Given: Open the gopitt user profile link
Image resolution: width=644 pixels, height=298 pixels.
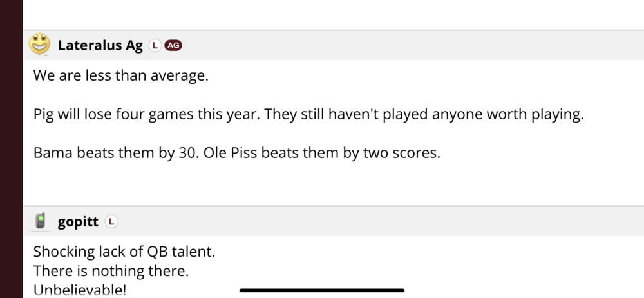Looking at the screenshot, I should point(78,222).
